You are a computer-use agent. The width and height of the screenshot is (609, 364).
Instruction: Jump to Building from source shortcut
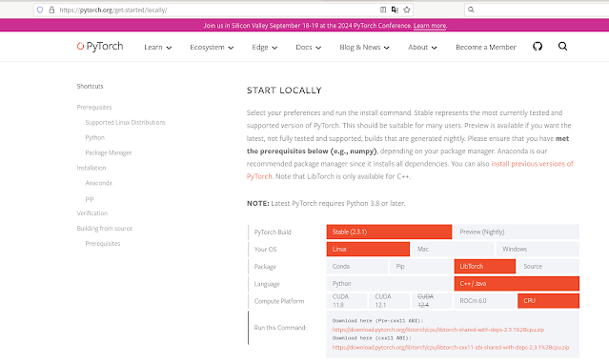point(105,229)
